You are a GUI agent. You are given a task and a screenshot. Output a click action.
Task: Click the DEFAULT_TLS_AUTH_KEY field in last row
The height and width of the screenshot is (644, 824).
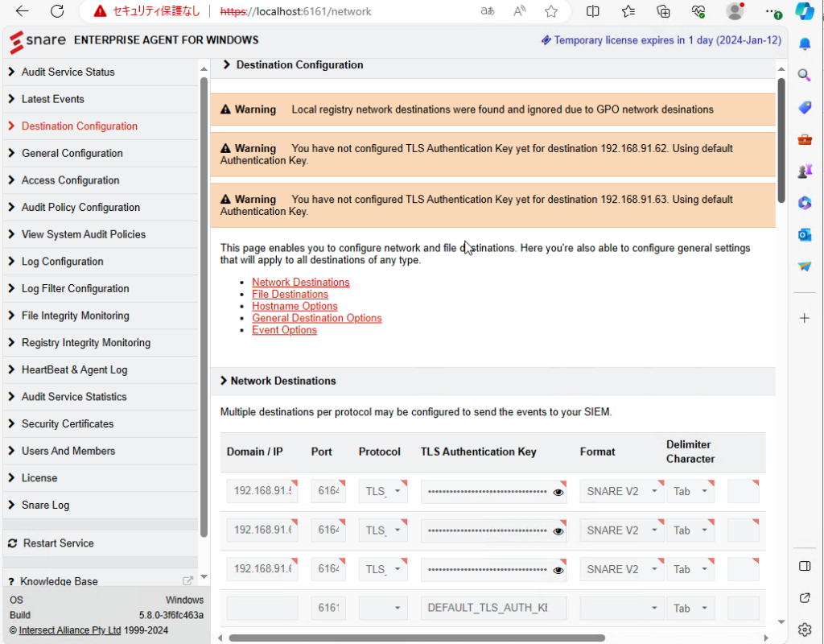[x=493, y=609]
